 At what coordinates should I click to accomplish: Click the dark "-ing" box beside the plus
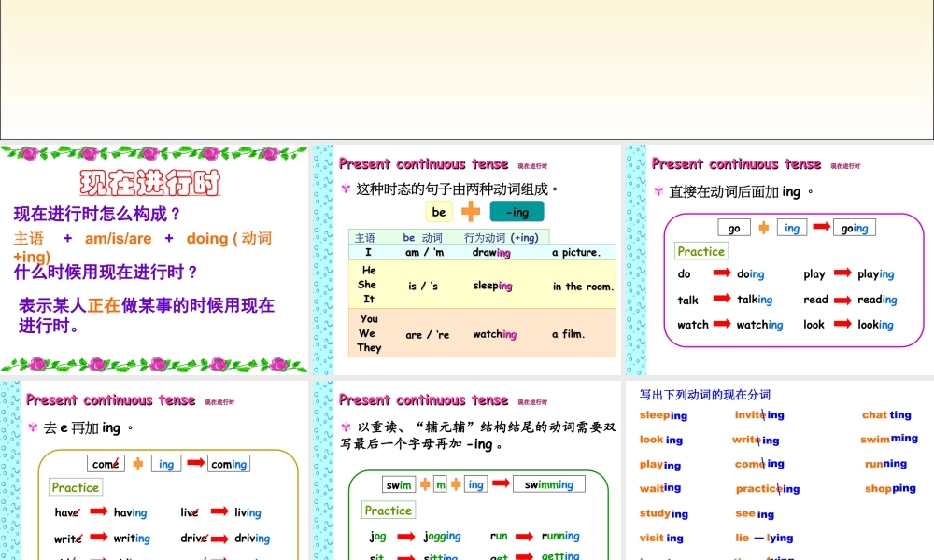click(x=517, y=211)
